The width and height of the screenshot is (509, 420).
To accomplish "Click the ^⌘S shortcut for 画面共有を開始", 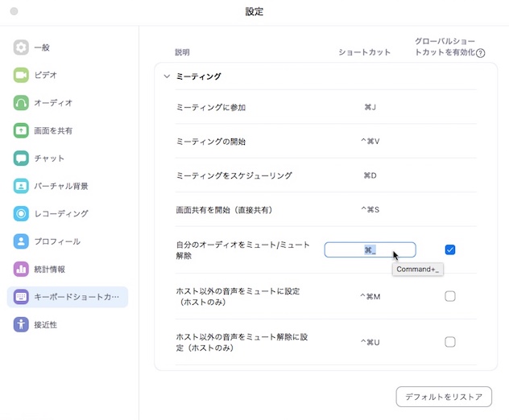I will 370,209.
